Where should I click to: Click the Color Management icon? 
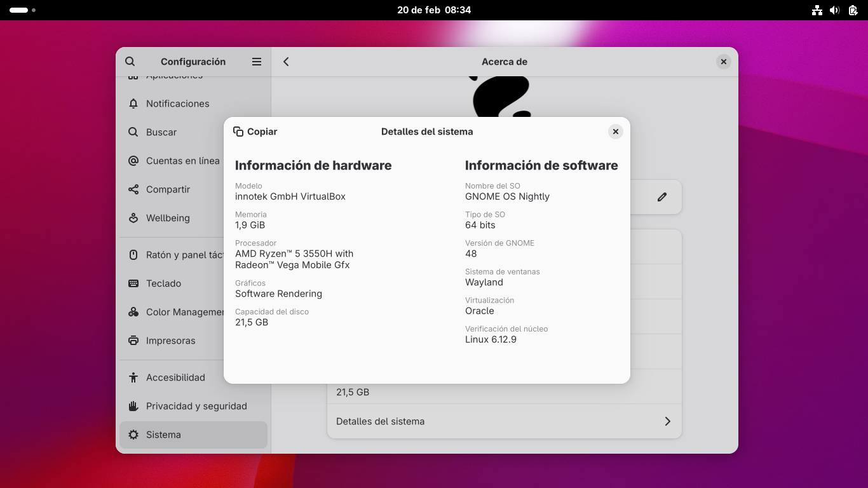133,312
